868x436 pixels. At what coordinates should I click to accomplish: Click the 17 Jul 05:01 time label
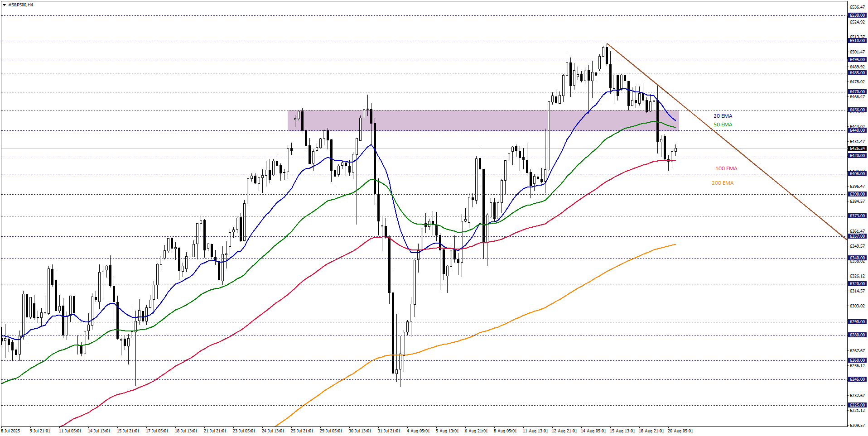click(157, 431)
